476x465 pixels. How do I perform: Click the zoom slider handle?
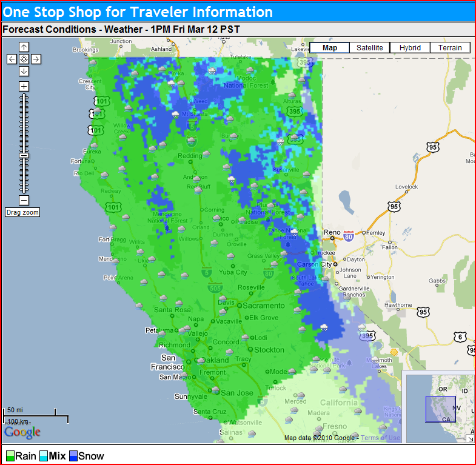[x=24, y=156]
